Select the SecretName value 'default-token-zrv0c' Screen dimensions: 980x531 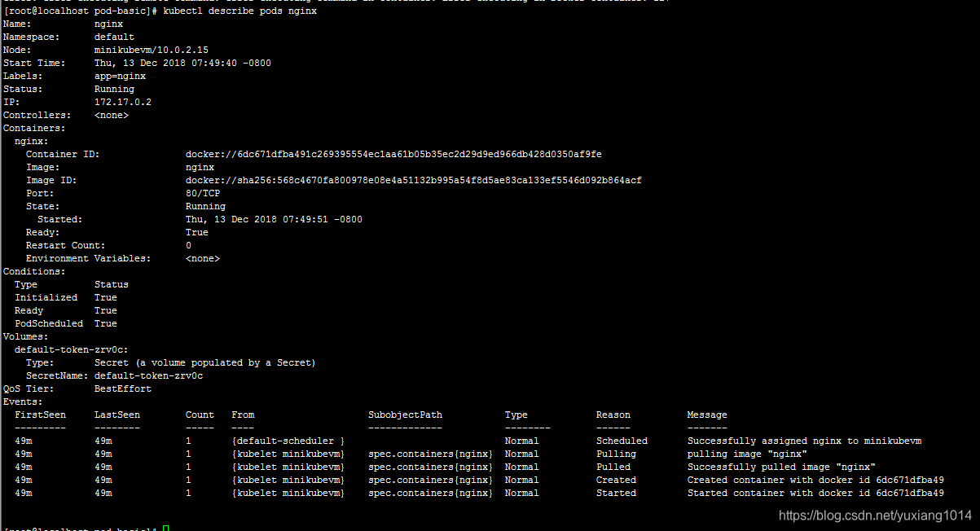click(148, 375)
